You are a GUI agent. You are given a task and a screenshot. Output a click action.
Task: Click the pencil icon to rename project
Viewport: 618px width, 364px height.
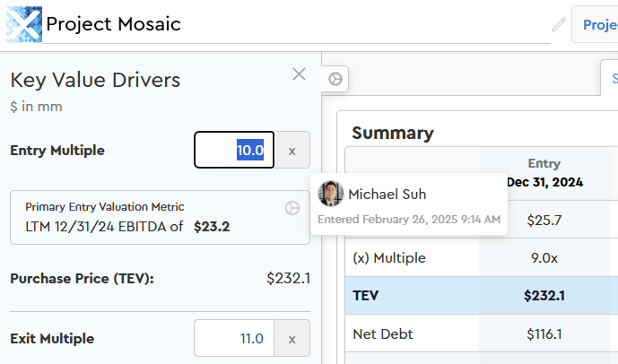[x=559, y=24]
